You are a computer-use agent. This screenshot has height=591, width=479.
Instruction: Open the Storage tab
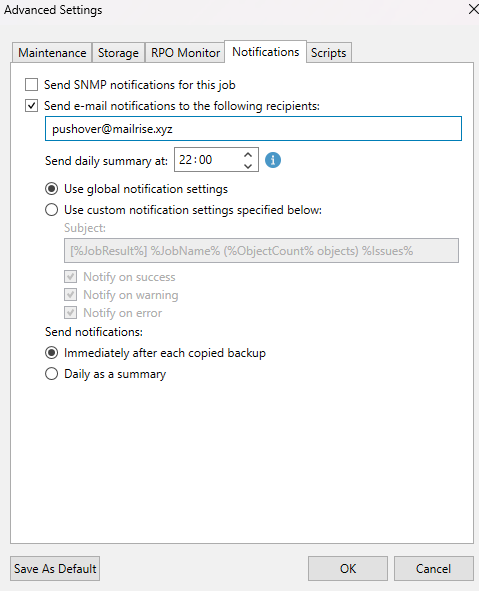point(118,53)
